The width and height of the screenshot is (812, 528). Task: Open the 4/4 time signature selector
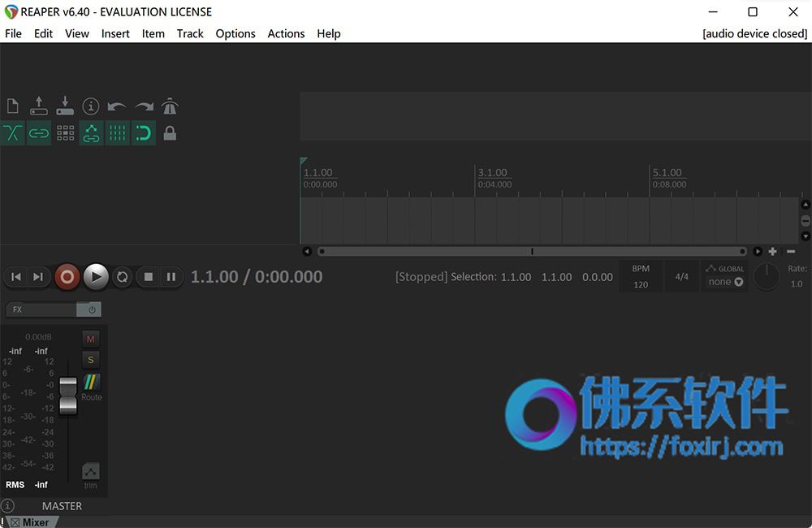(681, 277)
